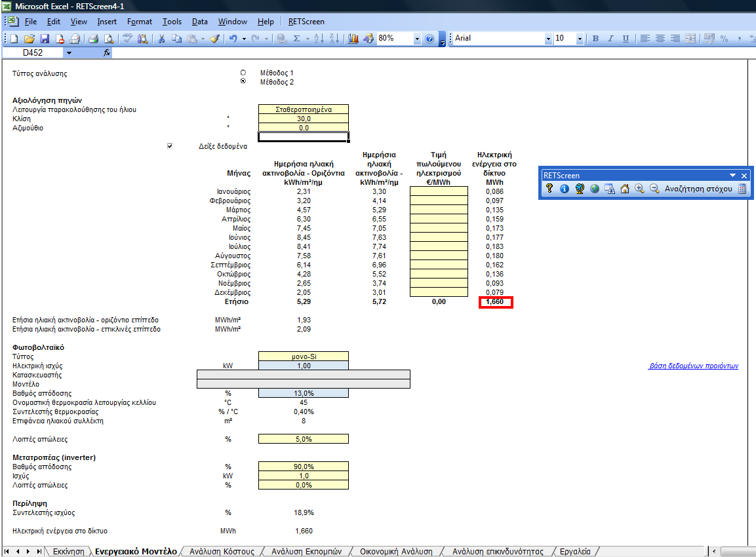Select the Μέθοδος 2 radio button
Viewport: 756px width, 557px height.
point(243,81)
